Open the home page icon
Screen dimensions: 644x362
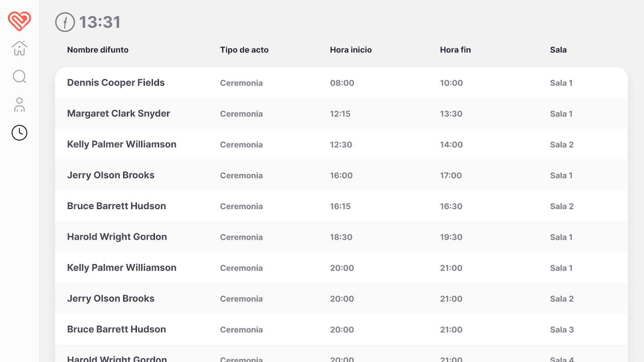point(19,48)
